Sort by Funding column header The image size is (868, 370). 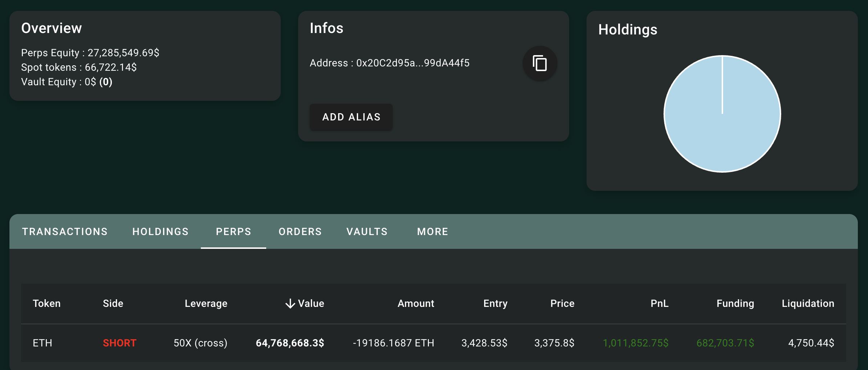click(735, 303)
